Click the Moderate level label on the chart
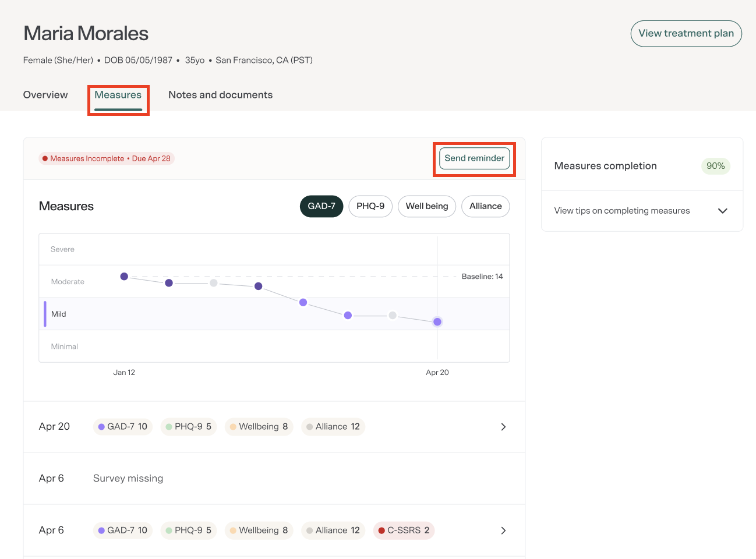This screenshot has height=559, width=756. (x=68, y=282)
